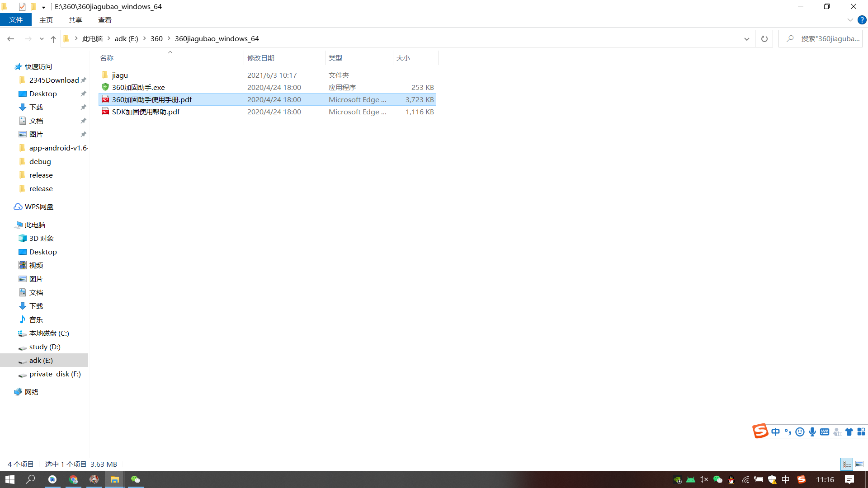Click the 360 breadcrumb in the address bar

pos(156,39)
